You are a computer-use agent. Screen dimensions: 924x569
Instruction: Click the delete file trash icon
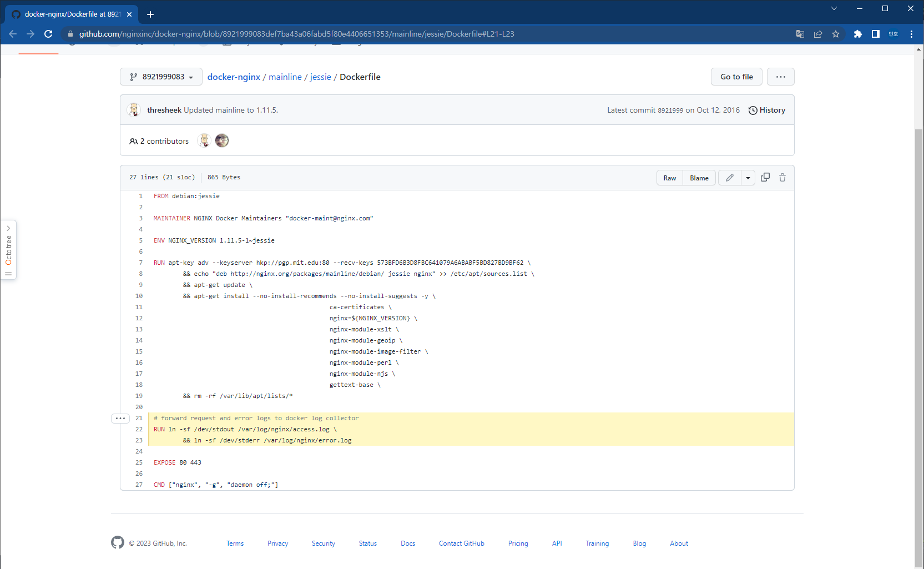782,178
